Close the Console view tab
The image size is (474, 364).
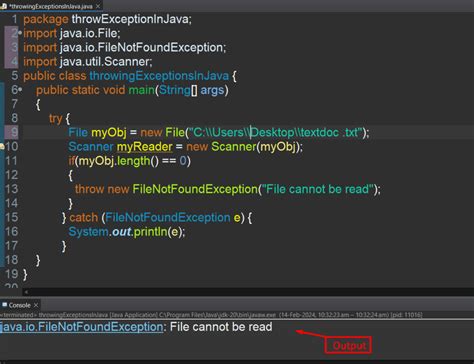tap(36, 305)
